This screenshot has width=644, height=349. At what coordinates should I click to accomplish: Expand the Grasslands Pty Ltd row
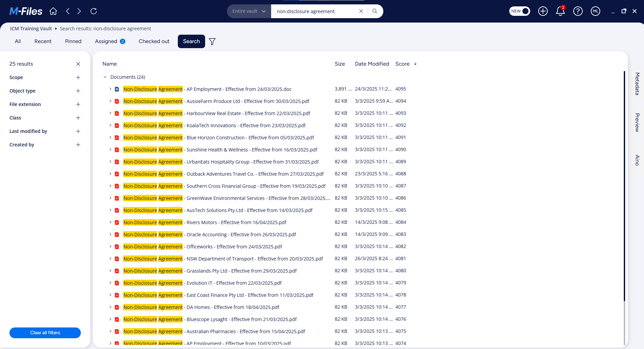(110, 271)
